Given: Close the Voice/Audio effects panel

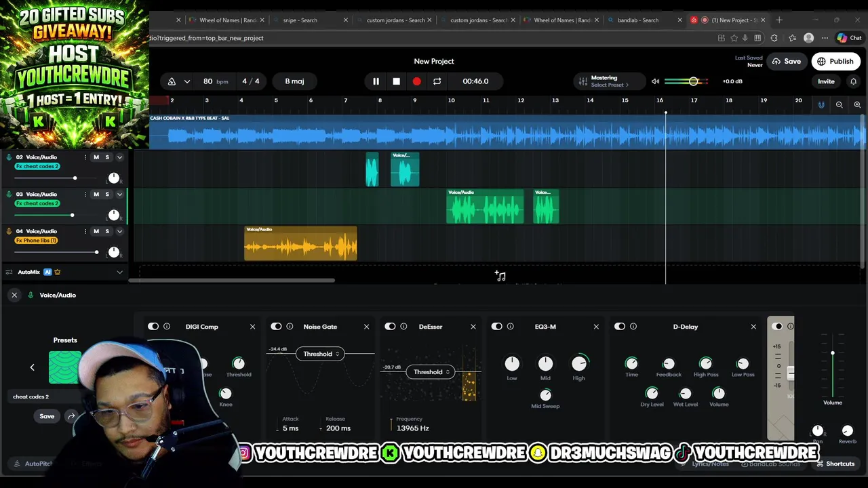Looking at the screenshot, I should coord(14,296).
